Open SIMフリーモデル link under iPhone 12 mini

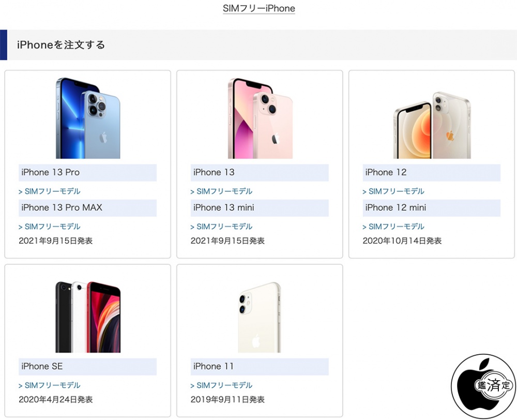(393, 227)
